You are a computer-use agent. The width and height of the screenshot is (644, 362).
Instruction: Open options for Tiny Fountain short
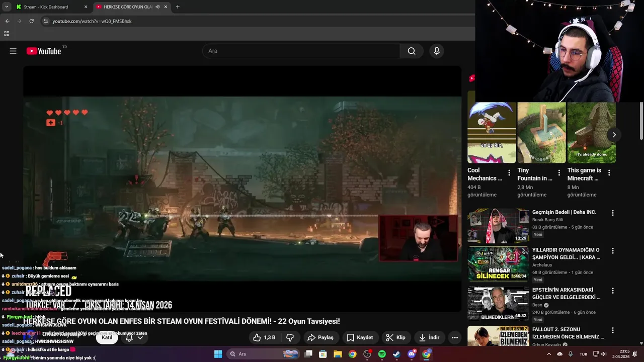coord(559,173)
